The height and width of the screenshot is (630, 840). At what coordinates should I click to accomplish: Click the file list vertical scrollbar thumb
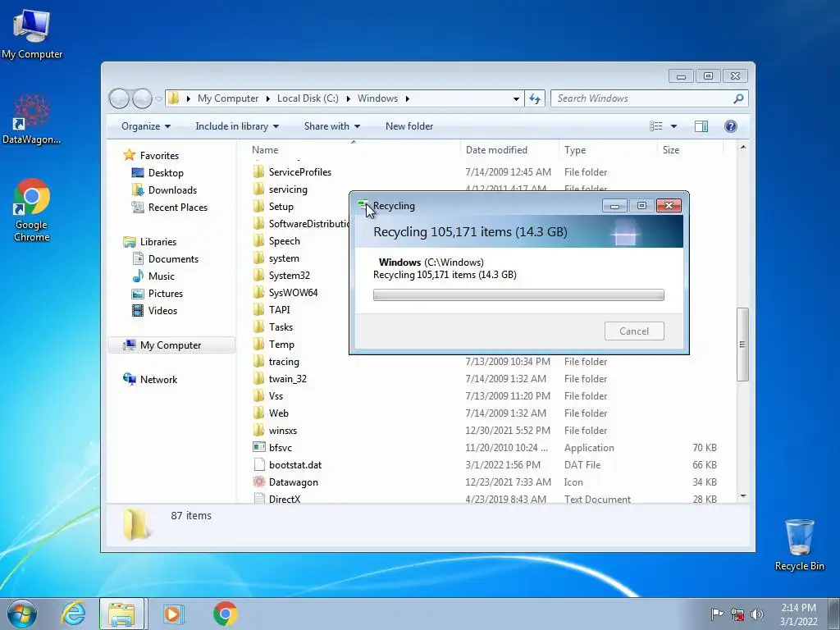click(x=742, y=345)
